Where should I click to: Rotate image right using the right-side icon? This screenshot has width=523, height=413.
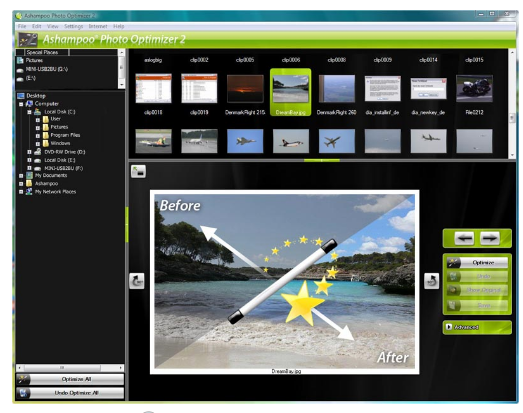tap(431, 281)
